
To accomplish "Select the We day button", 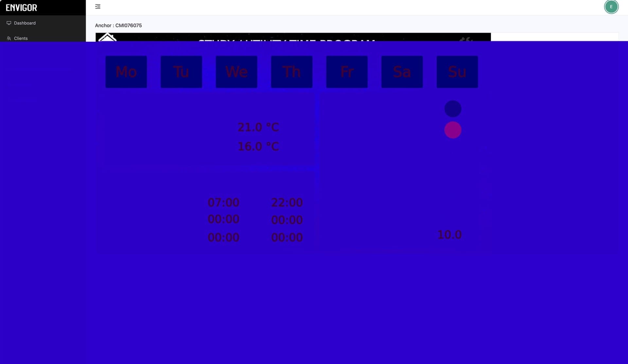I will click(x=236, y=72).
